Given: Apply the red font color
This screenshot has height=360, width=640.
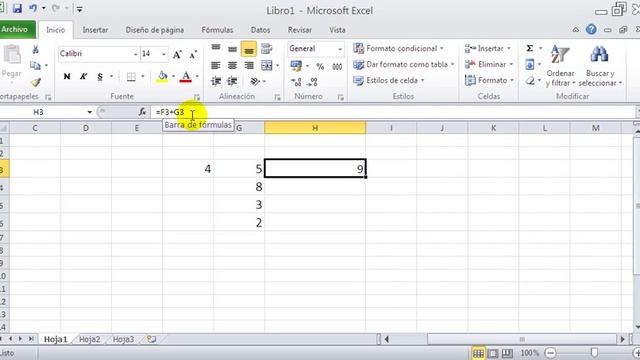Looking at the screenshot, I should [x=186, y=76].
